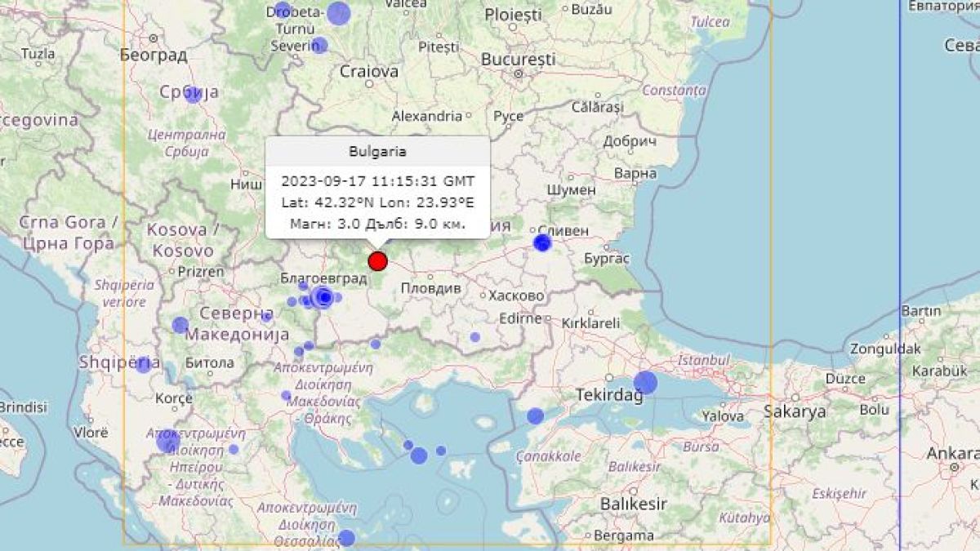Viewport: 980px width, 551px height.
Task: Click the Варна city label
Action: 635,173
